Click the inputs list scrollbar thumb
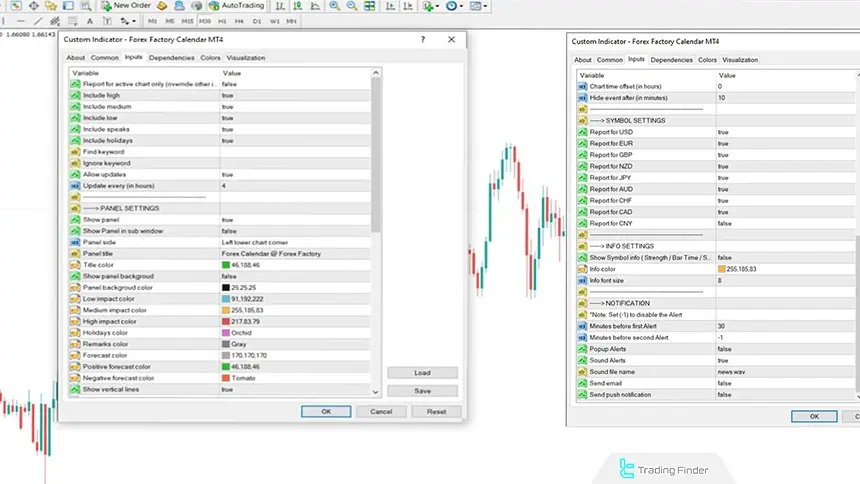The image size is (860, 484). (x=376, y=155)
